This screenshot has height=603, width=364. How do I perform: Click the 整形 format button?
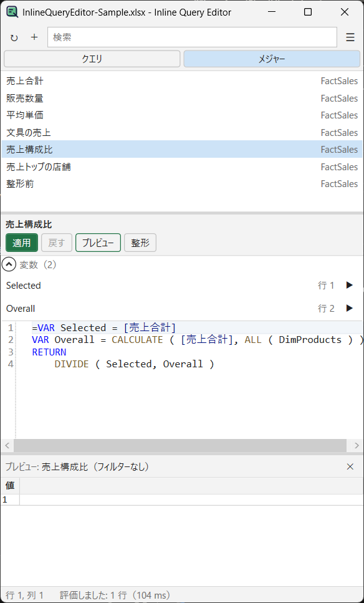coord(140,243)
